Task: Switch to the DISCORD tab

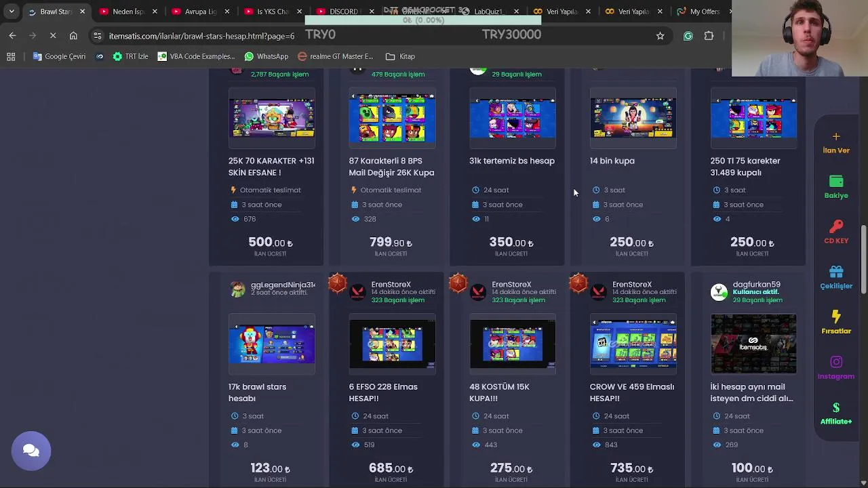Action: click(x=343, y=12)
